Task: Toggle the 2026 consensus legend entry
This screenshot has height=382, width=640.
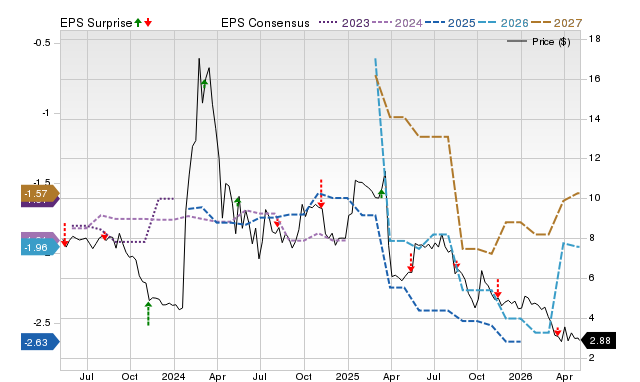Action: [503, 23]
